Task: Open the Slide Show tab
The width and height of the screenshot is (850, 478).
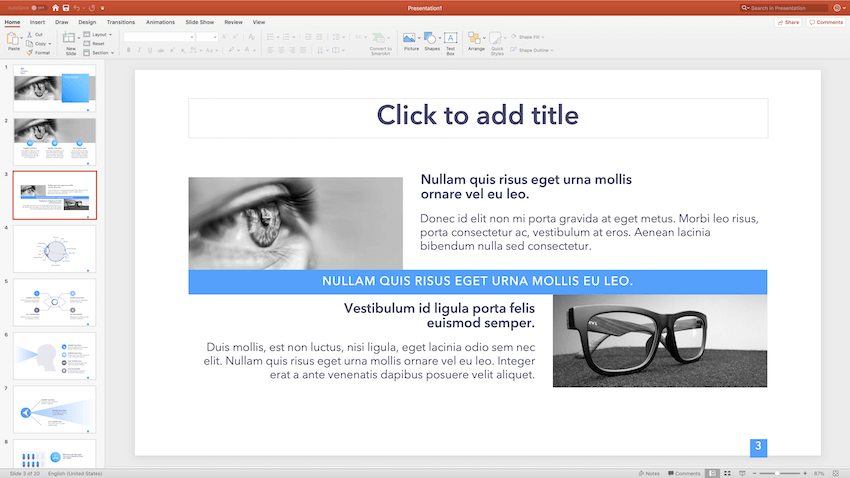Action: click(199, 22)
